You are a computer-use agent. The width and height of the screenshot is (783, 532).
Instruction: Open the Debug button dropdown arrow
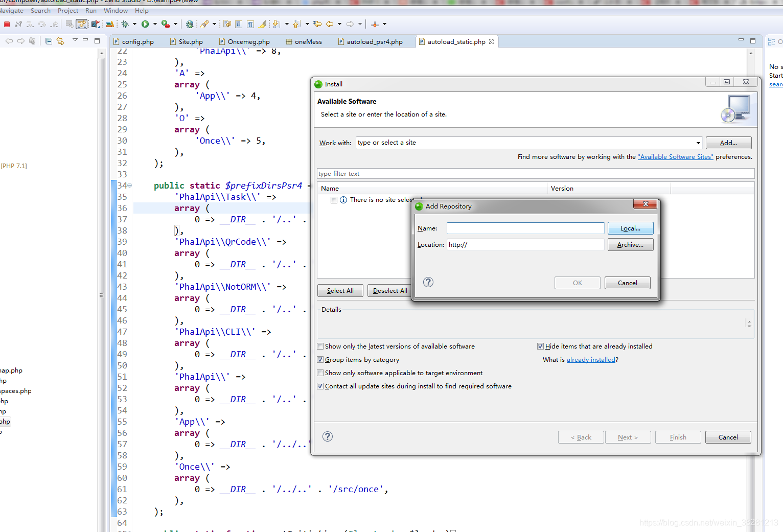click(x=134, y=24)
